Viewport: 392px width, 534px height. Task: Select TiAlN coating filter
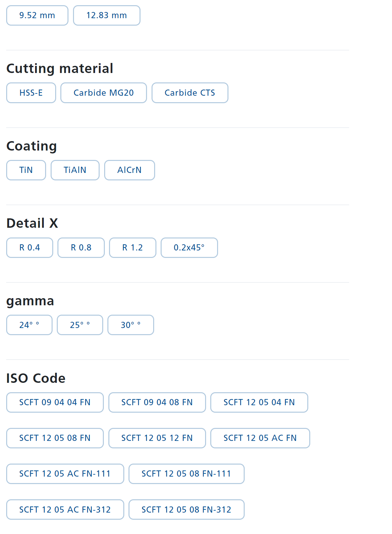(x=75, y=170)
